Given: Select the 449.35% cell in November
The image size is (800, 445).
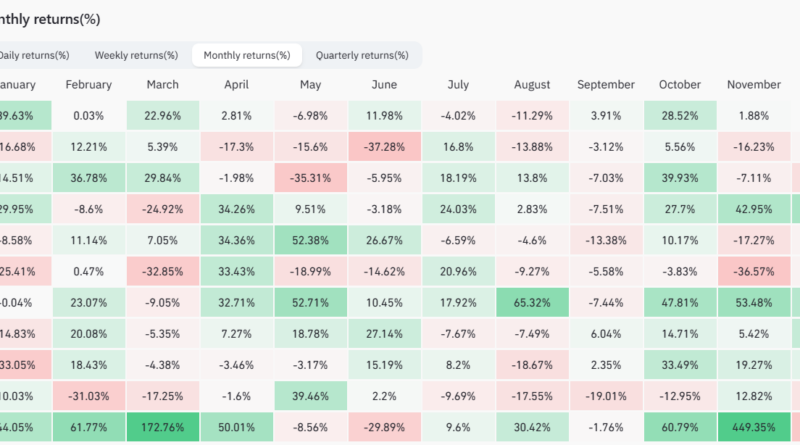Looking at the screenshot, I should tap(754, 425).
